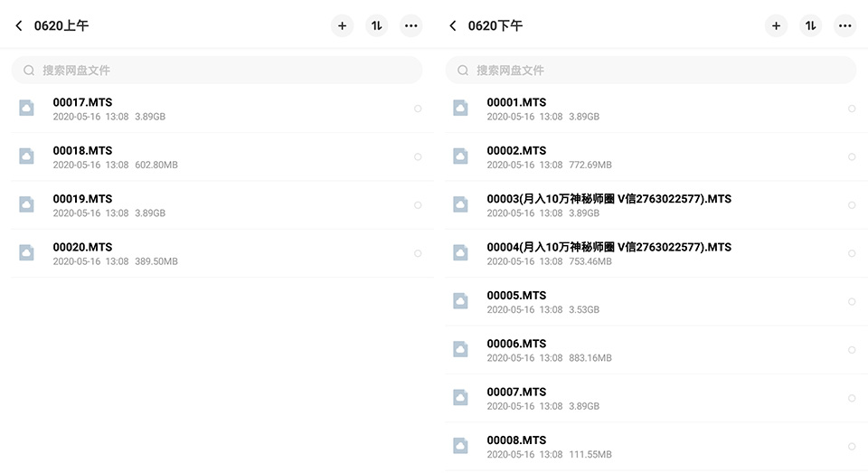Open file 00018.MTS
Image resolution: width=868 pixels, height=473 pixels.
point(222,156)
